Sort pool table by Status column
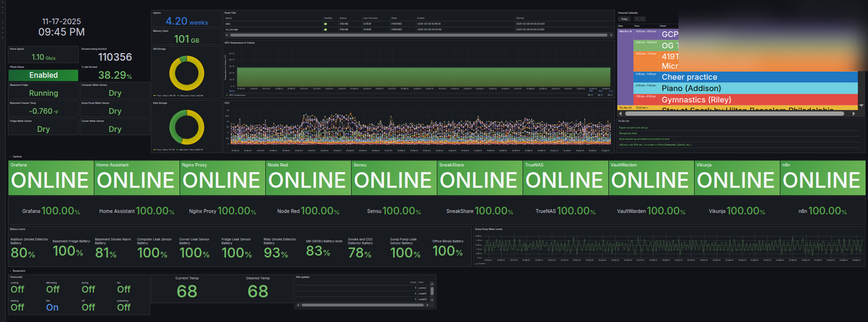 343,18
